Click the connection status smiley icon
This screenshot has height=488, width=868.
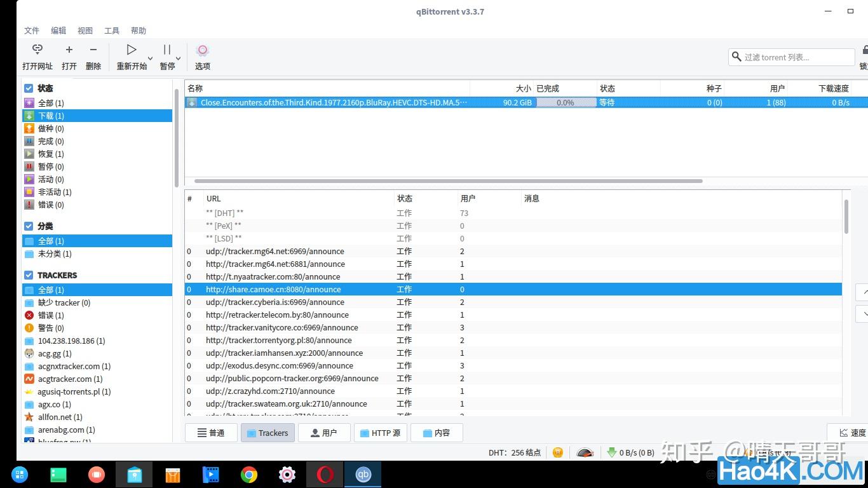(x=558, y=452)
